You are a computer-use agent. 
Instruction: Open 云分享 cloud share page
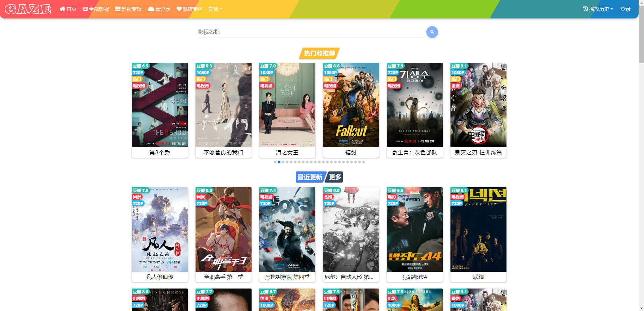tap(159, 9)
